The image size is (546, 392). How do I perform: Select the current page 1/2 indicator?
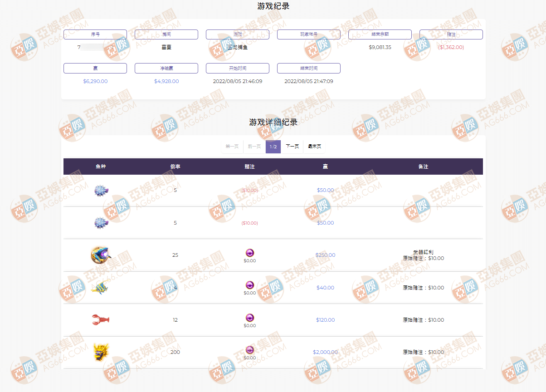(x=273, y=147)
